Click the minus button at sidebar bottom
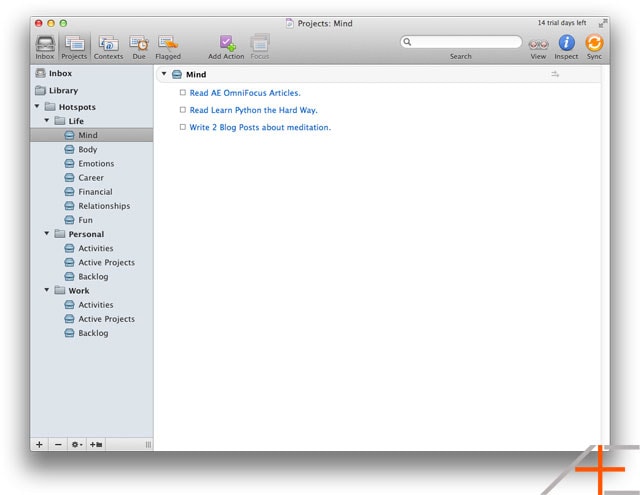Screen dimensions: 640x495 click(58, 444)
